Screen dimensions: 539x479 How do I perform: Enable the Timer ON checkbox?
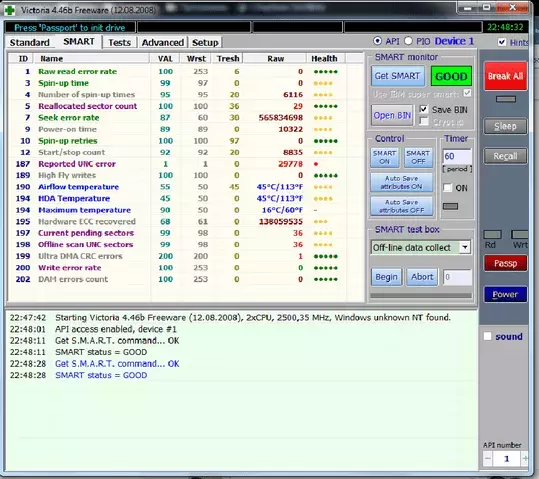(447, 188)
